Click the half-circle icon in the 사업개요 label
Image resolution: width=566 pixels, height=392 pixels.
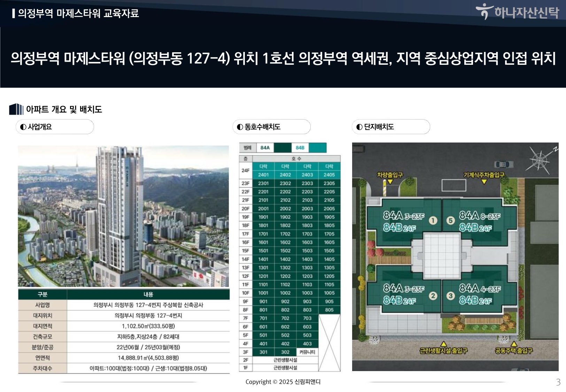click(x=23, y=127)
